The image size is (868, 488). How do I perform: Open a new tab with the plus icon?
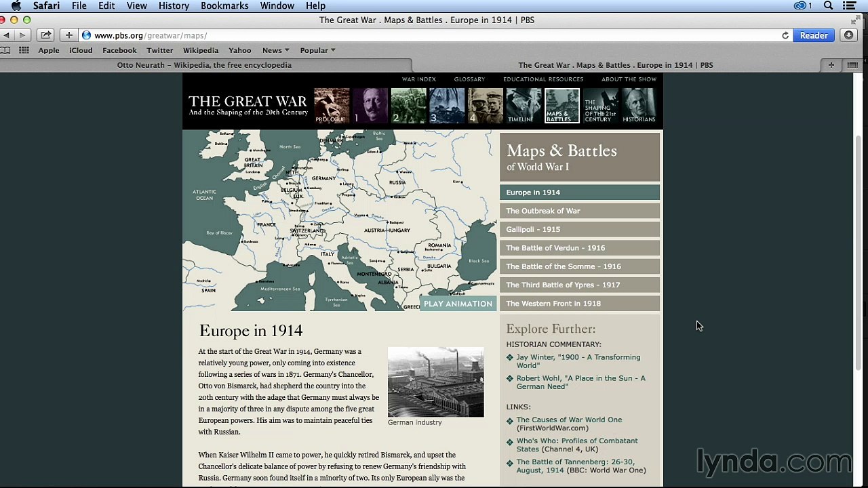831,65
